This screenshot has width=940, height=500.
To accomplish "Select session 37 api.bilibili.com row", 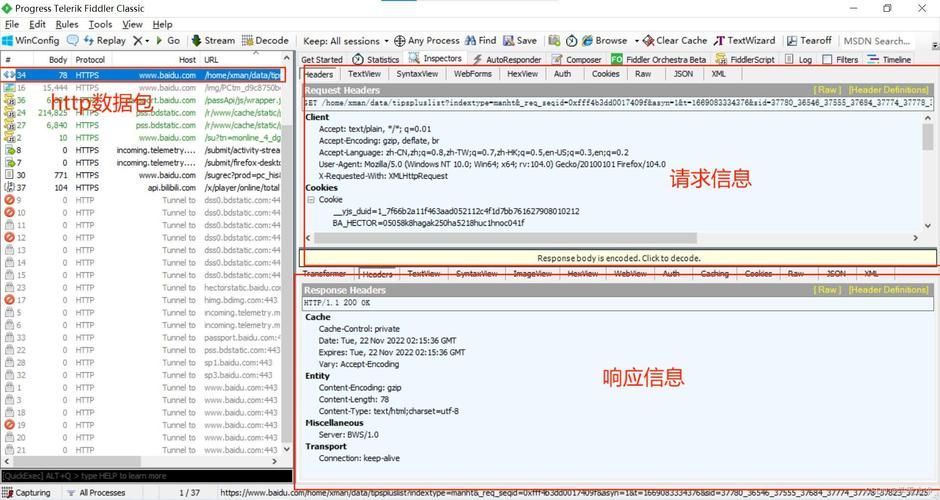I will click(144, 188).
